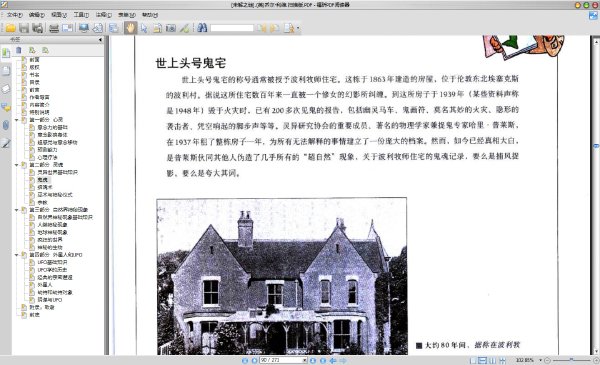
Task: Collapse the 第三部分 bookmark node
Action: click(x=16, y=210)
